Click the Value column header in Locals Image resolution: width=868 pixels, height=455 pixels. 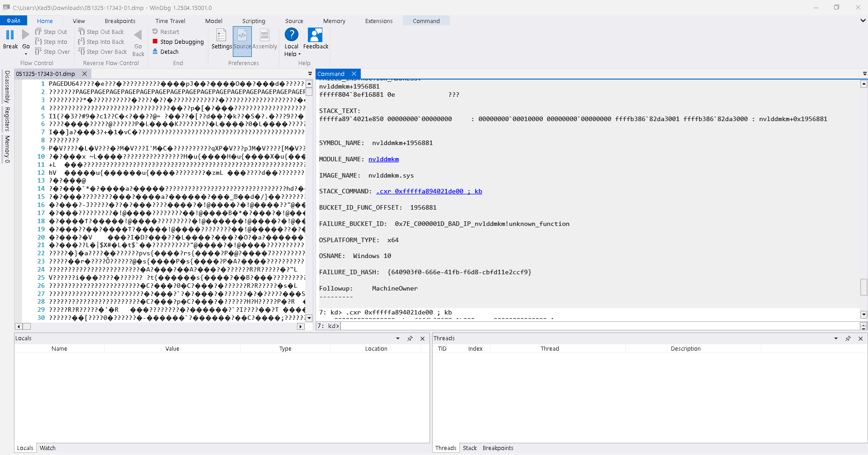coord(172,348)
